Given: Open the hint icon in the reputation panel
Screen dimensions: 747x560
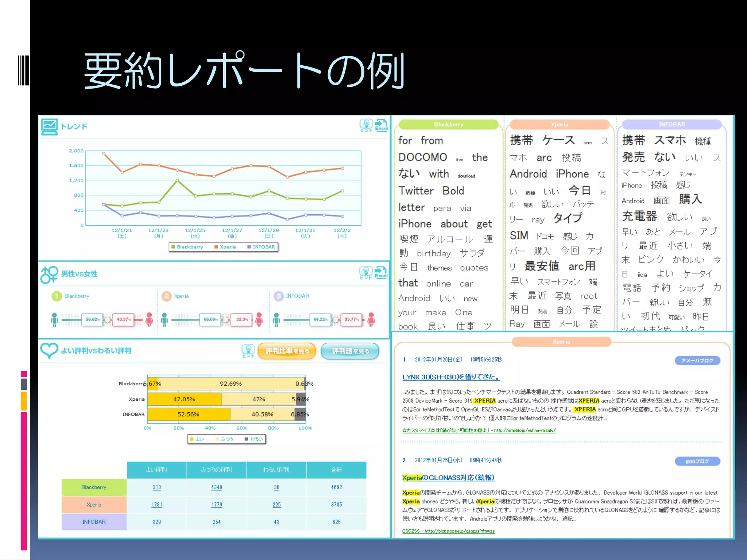Looking at the screenshot, I should (x=248, y=351).
